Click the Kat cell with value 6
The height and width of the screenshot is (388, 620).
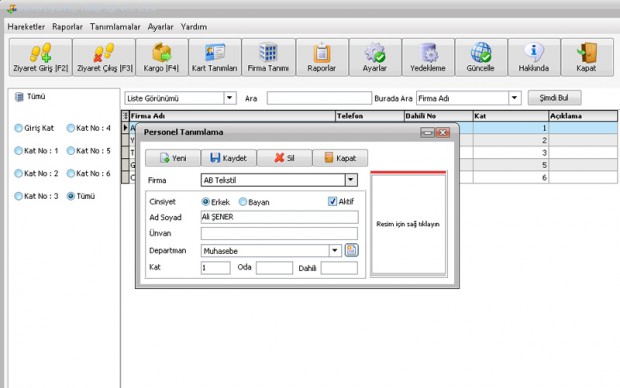pos(511,177)
